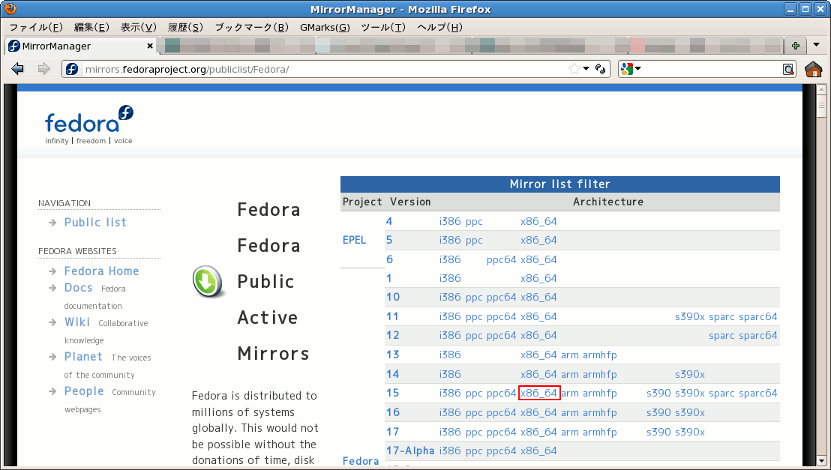Click the bookmark star in address bar
The height and width of the screenshot is (470, 831).
[574, 69]
